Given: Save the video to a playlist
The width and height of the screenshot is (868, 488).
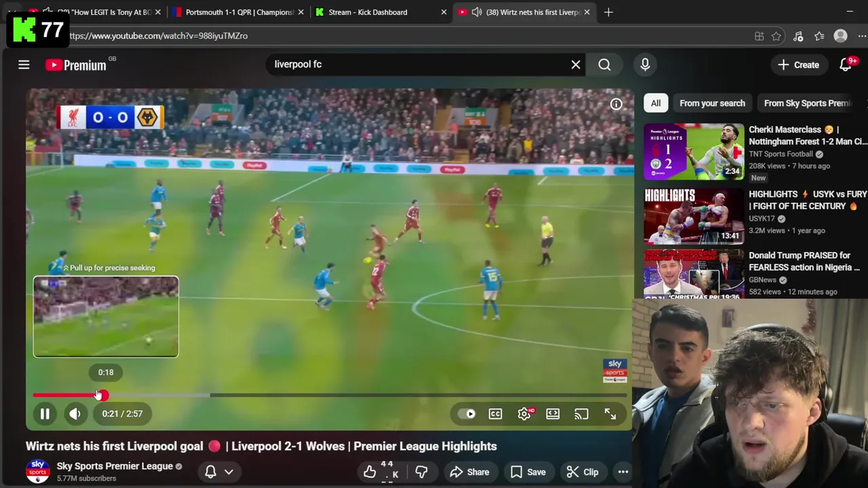Looking at the screenshot, I should [x=528, y=472].
